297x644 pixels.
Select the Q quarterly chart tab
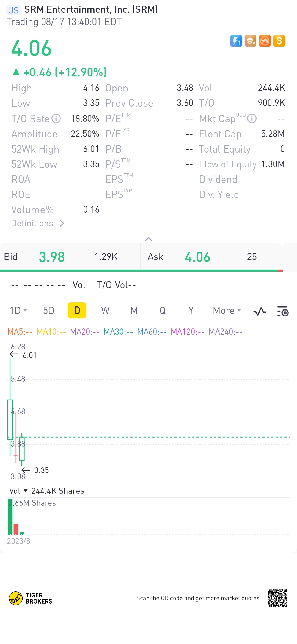pos(163,311)
